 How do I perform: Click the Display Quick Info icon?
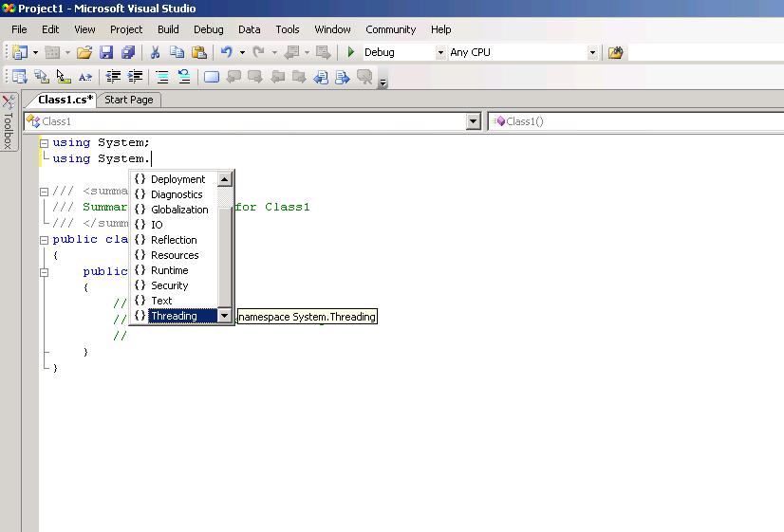click(x=64, y=77)
